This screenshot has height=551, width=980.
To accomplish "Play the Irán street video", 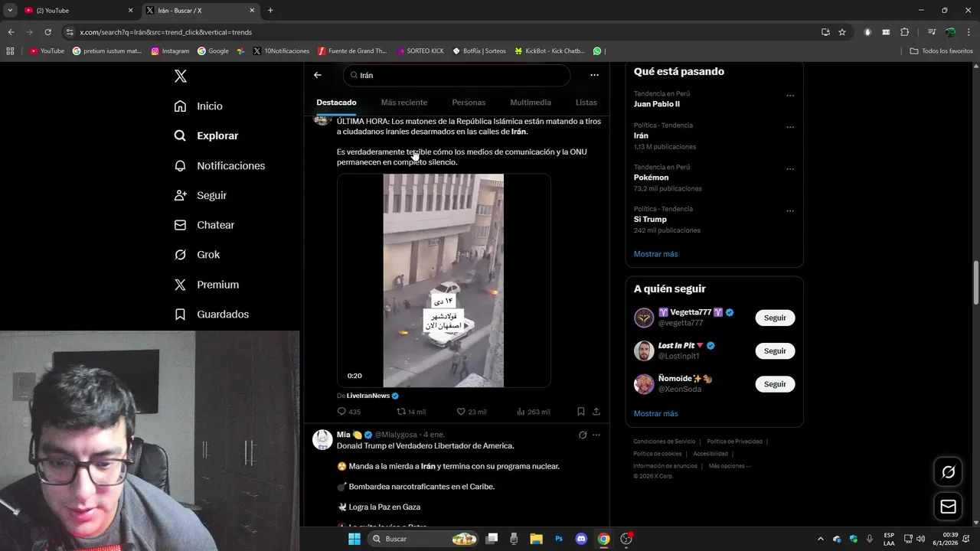I will click(443, 280).
